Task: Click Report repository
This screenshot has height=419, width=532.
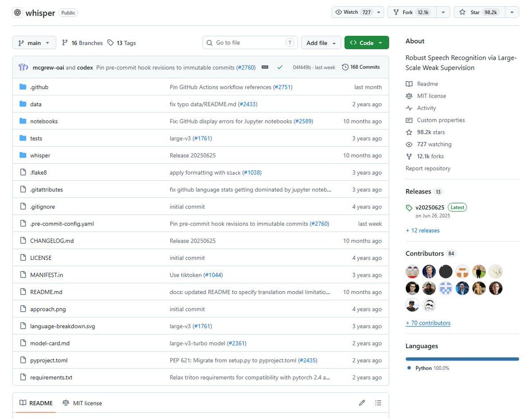Action: pos(428,168)
